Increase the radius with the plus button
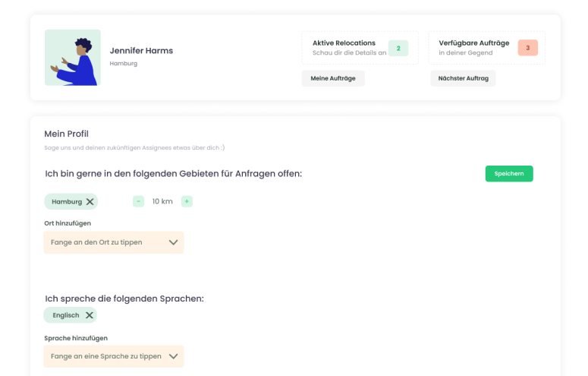Screen dimensions: 588x376 point(187,201)
